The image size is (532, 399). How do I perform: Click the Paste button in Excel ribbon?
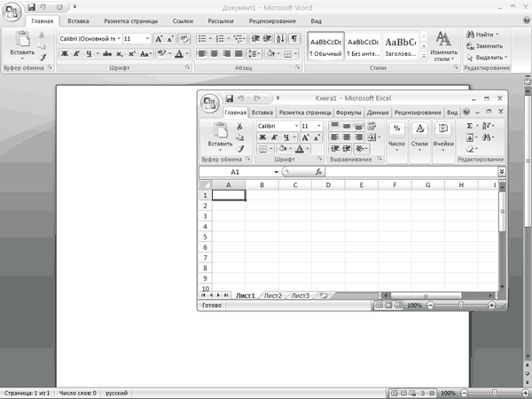[220, 137]
